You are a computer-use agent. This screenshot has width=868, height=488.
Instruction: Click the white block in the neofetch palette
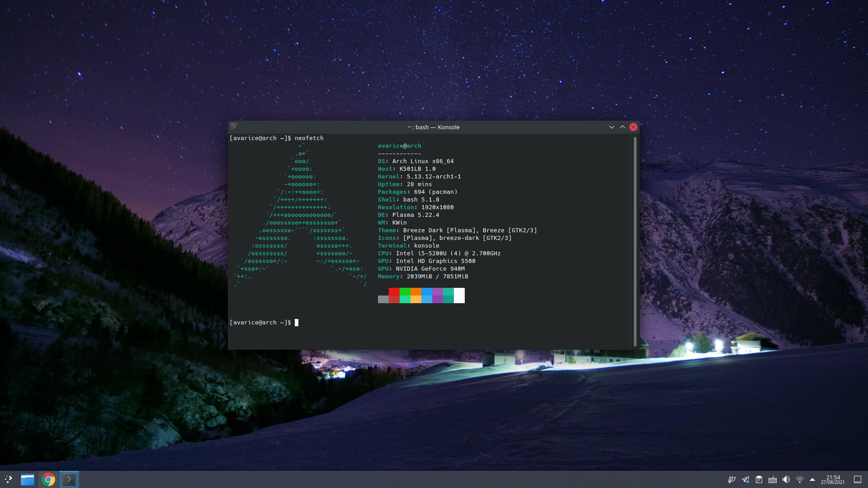point(459,296)
